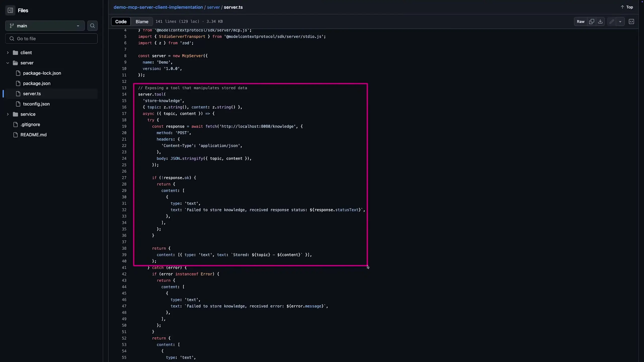Click the search files magnifier button
Screen dimensions: 644x362
[92, 26]
